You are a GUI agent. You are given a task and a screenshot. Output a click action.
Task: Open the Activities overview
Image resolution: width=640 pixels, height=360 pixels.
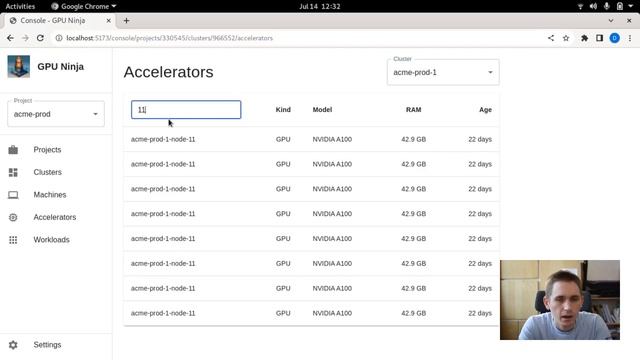click(20, 6)
